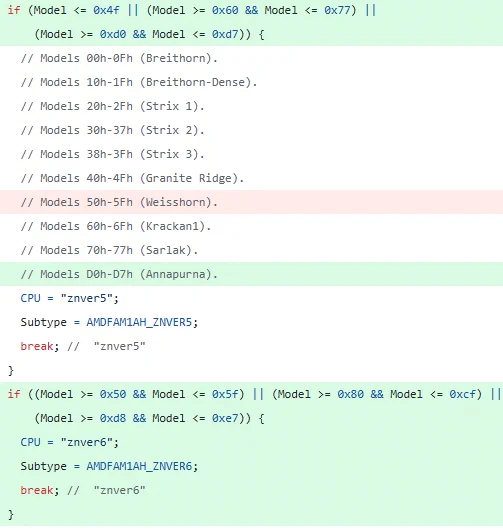Click the break line commented "znver5"
The width and height of the screenshot is (503, 530).
click(x=83, y=346)
